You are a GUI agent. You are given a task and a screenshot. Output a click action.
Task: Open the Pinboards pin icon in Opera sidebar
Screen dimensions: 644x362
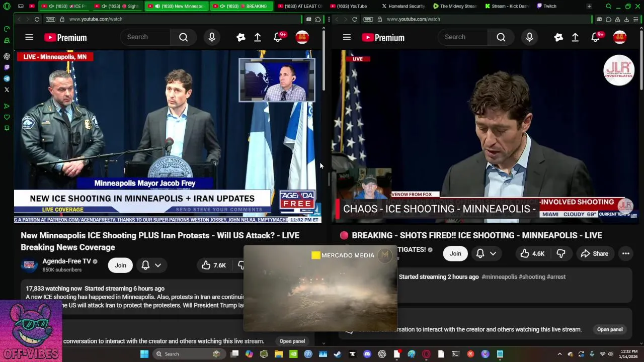tap(7, 128)
